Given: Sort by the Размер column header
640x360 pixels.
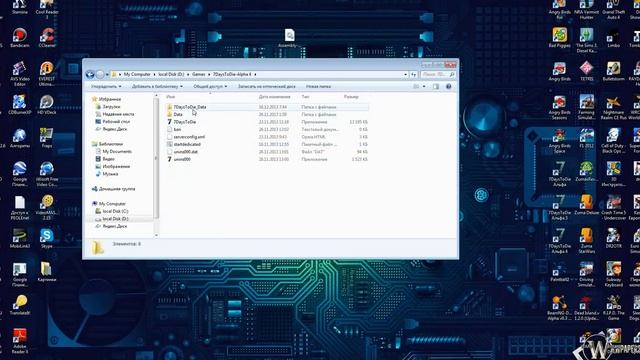Looking at the screenshot, I should [351, 97].
